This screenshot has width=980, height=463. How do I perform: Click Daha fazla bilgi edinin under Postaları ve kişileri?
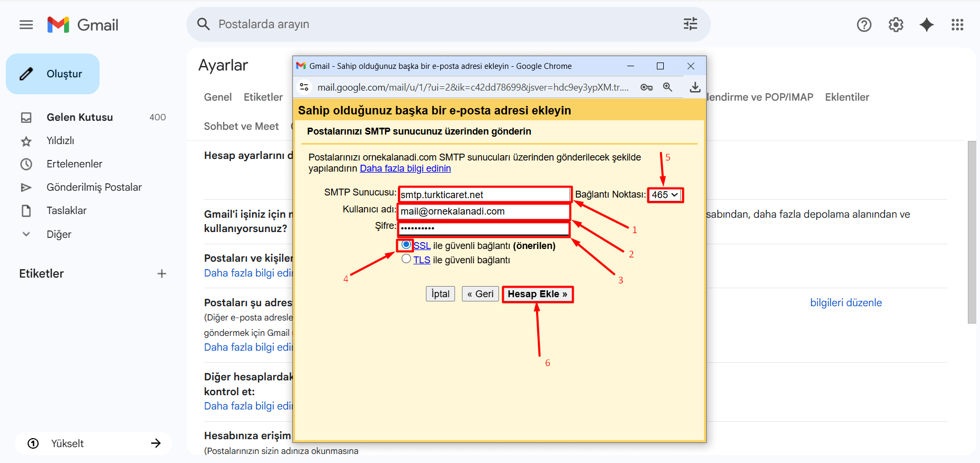click(x=248, y=273)
